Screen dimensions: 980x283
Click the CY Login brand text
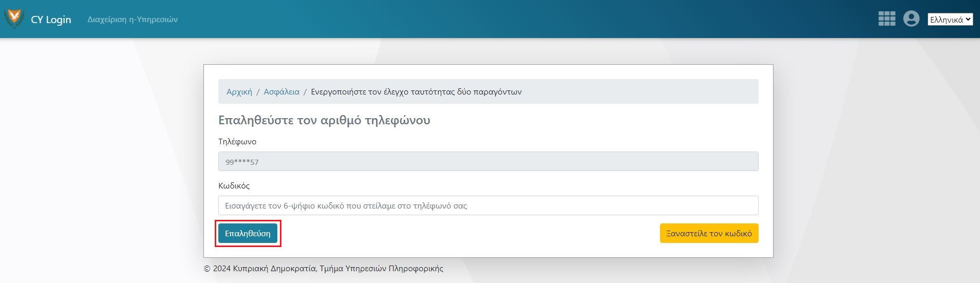[x=51, y=20]
